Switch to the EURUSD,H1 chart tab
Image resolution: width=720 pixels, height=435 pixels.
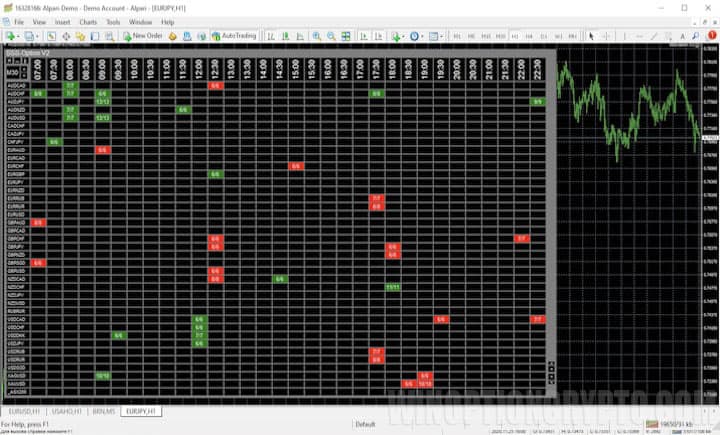pyautogui.click(x=24, y=411)
